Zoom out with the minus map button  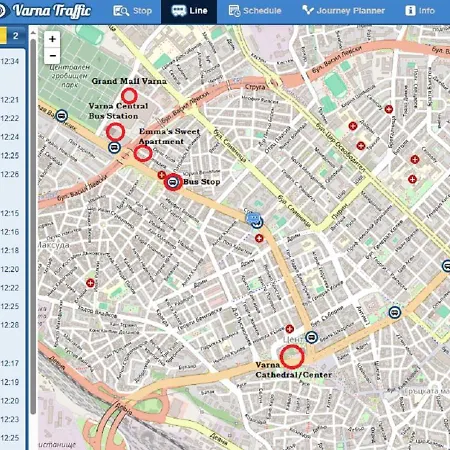click(x=52, y=55)
